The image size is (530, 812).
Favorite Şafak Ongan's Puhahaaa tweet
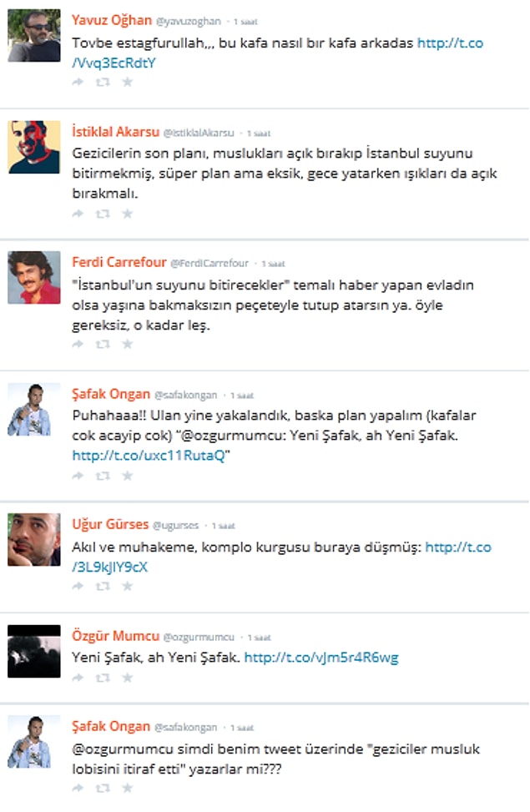pos(128,476)
